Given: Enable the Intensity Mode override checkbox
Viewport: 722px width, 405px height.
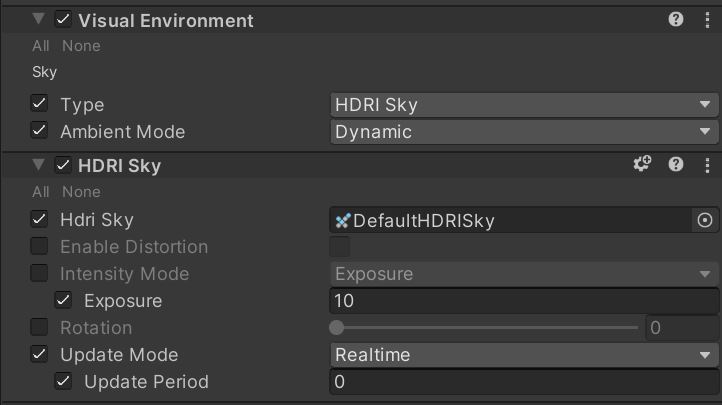Looking at the screenshot, I should point(39,273).
